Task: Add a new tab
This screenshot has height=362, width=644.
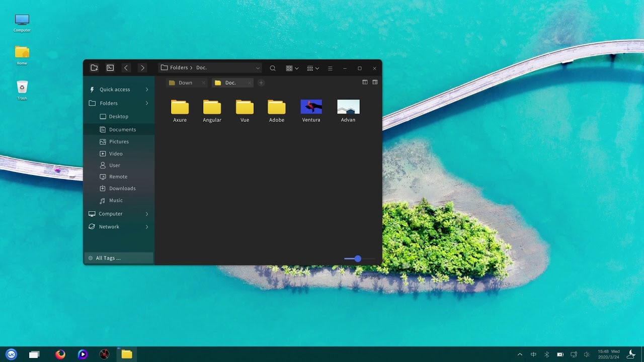Action: [261, 83]
